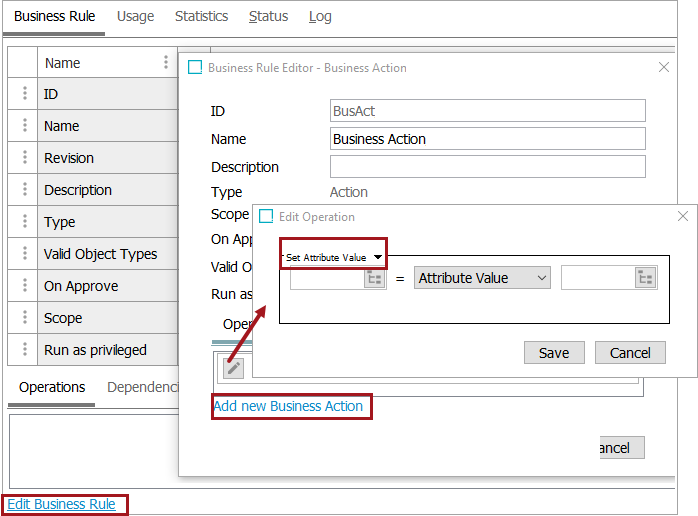Open attribute picker beside right value field

pyautogui.click(x=645, y=278)
